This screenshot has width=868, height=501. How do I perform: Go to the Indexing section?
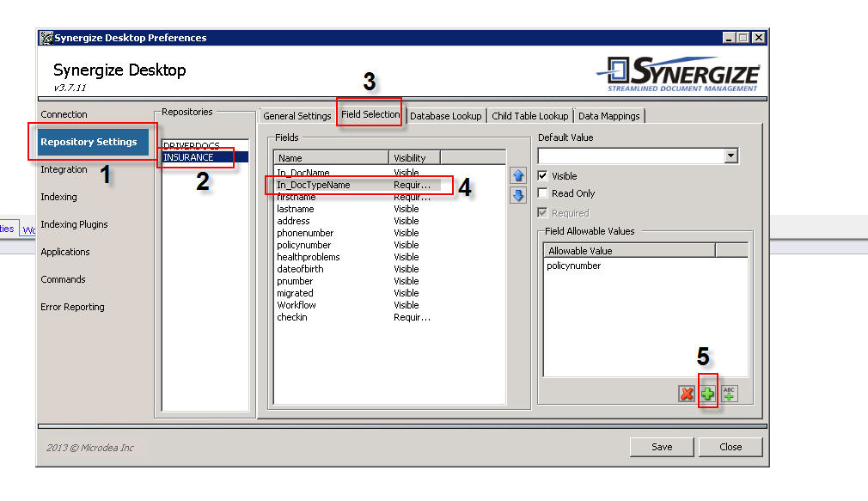tap(58, 197)
